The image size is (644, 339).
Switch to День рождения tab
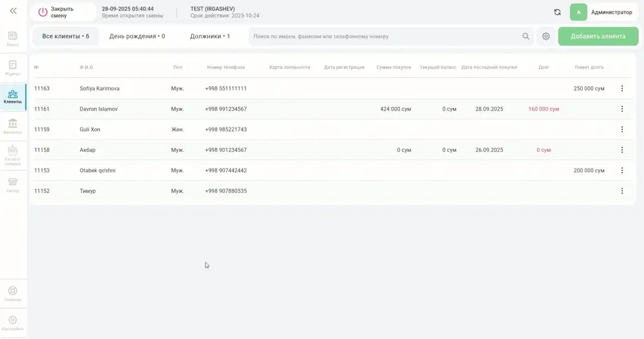pyautogui.click(x=137, y=36)
